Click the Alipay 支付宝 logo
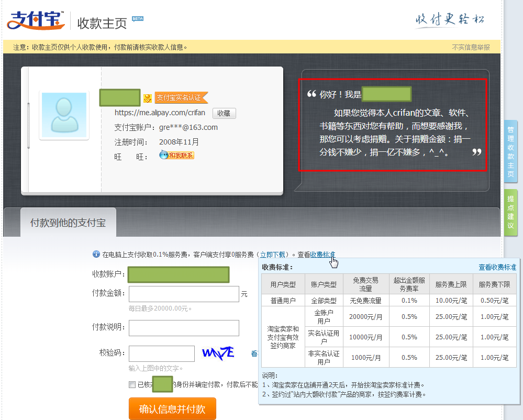Viewport: 523px width, 420px height. 36,20
